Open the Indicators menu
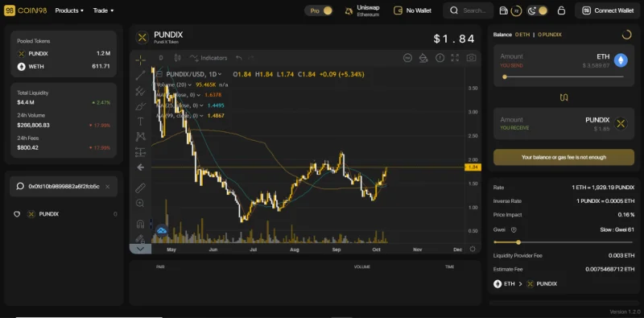The height and width of the screenshot is (318, 644). point(208,58)
